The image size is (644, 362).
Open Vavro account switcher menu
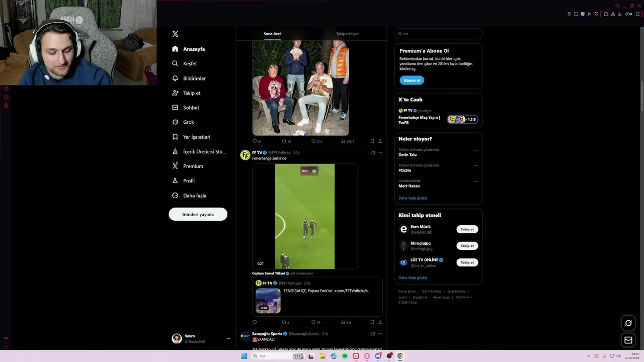(x=201, y=338)
